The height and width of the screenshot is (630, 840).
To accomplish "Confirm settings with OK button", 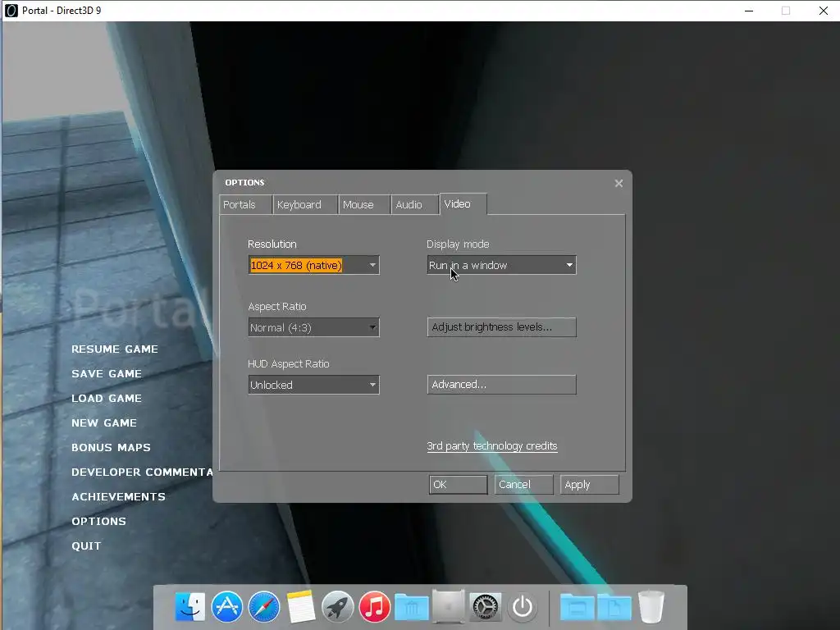I will tap(458, 484).
